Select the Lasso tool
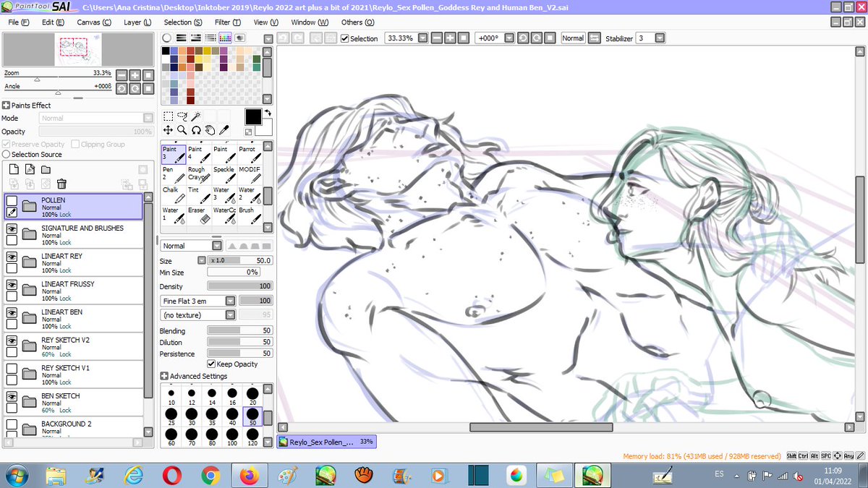 [182, 116]
